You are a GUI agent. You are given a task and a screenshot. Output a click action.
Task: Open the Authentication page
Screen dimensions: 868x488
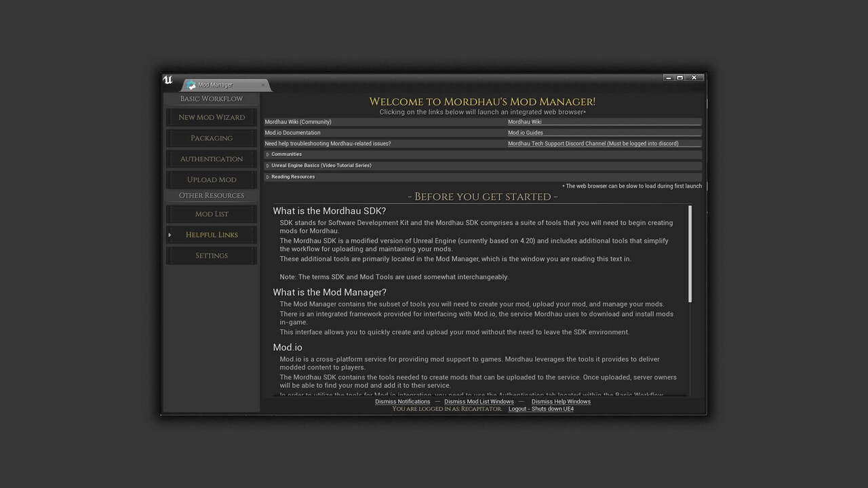pos(212,159)
